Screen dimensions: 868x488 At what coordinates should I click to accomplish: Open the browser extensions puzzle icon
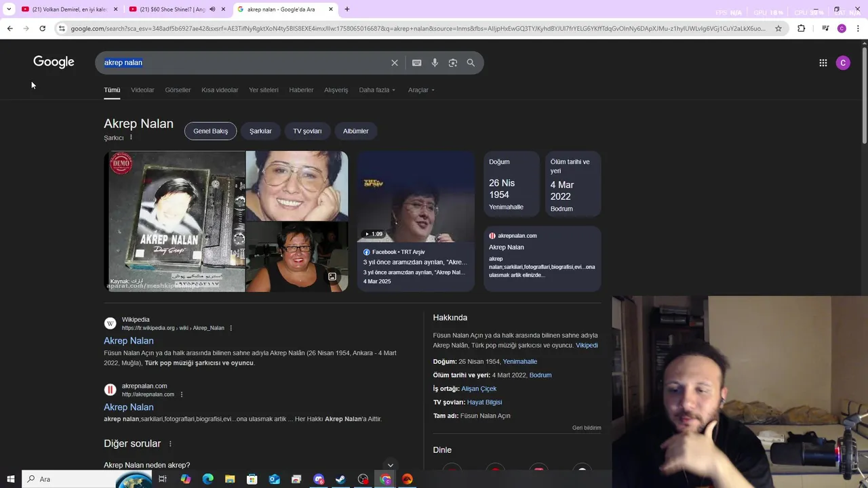[802, 28]
